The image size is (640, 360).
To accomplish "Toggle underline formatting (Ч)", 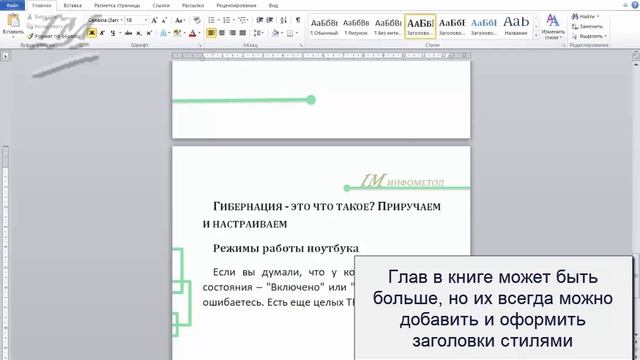I will coord(113,33).
